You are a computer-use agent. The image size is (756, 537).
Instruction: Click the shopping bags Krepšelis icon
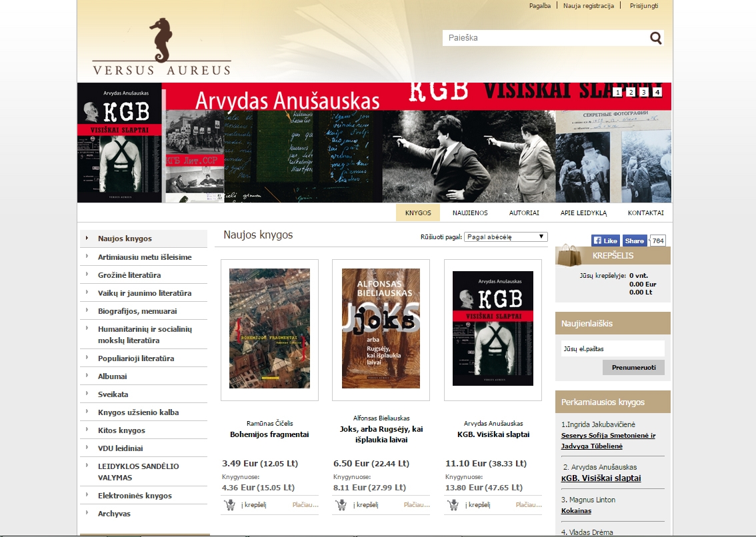tap(570, 255)
